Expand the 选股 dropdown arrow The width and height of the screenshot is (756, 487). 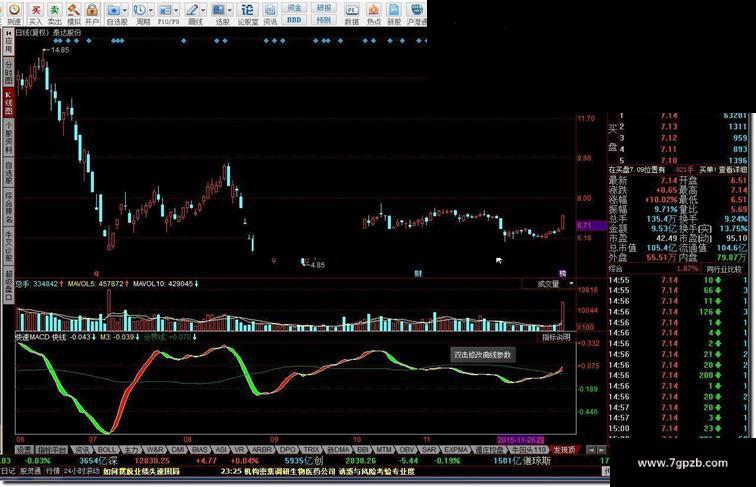pos(230,10)
